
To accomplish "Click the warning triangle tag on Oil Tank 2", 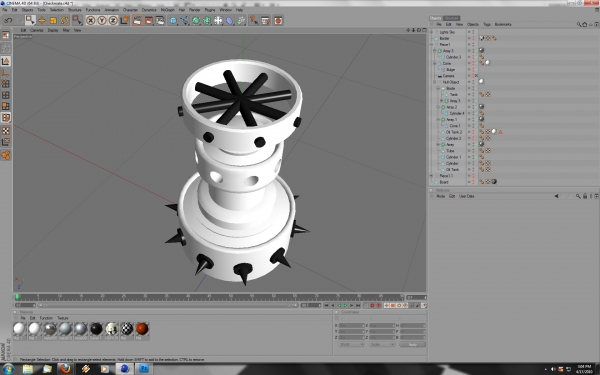I will (500, 132).
